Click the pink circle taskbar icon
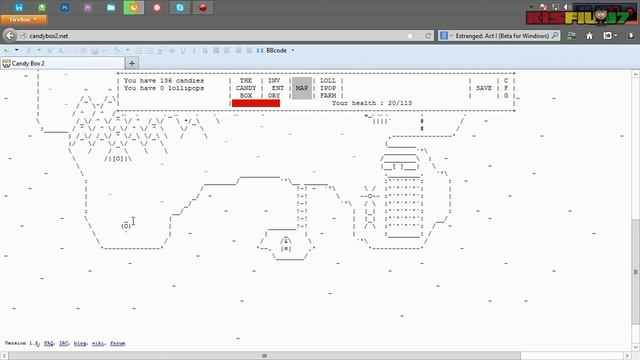 (x=157, y=7)
